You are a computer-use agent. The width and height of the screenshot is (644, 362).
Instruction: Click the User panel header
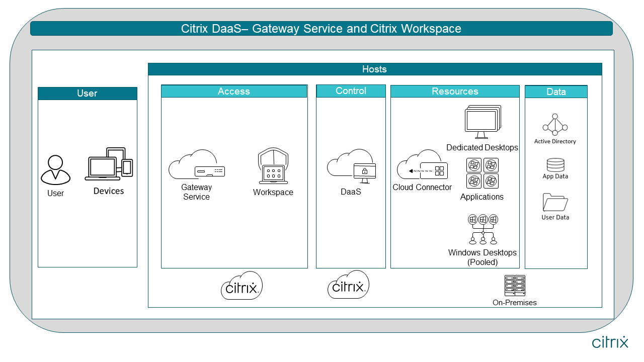coord(88,94)
